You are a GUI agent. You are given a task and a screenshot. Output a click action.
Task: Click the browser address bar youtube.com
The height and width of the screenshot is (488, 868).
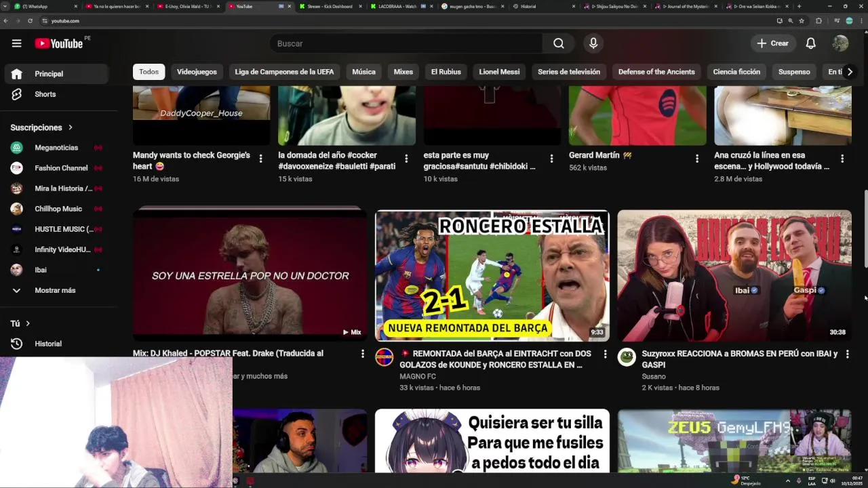(x=65, y=21)
